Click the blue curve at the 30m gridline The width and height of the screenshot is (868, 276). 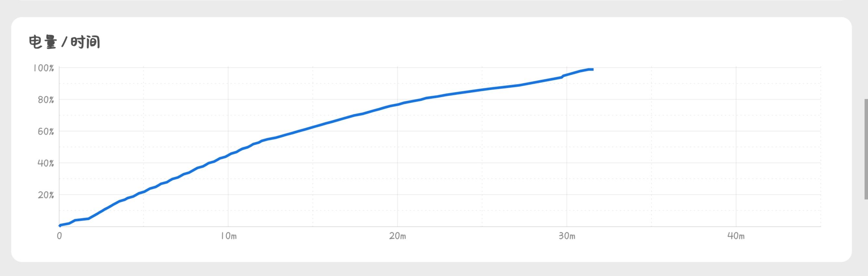pyautogui.click(x=567, y=75)
